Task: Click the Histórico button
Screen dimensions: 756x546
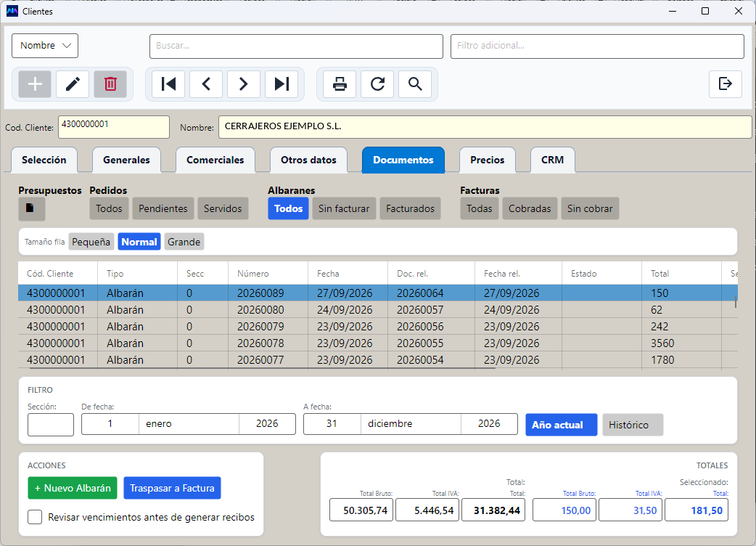Action: pos(633,425)
